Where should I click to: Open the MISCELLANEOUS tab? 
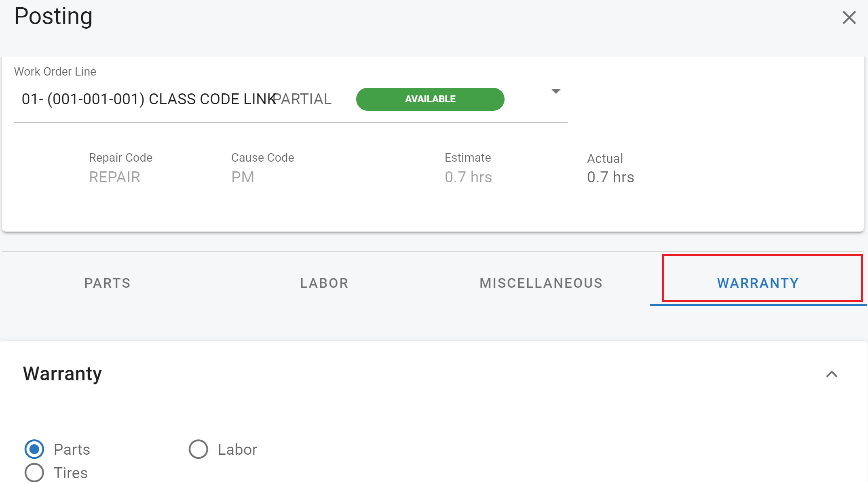tap(541, 283)
